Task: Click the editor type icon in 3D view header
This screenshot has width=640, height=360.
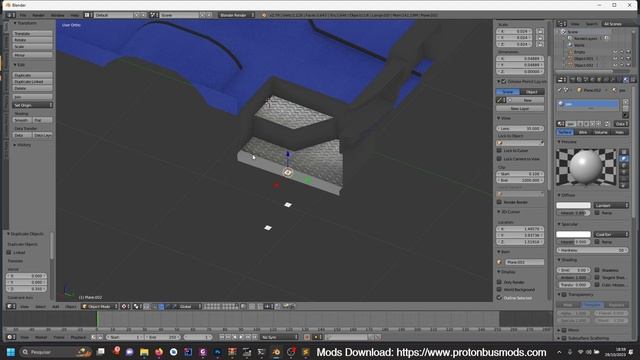Action: pos(11,306)
